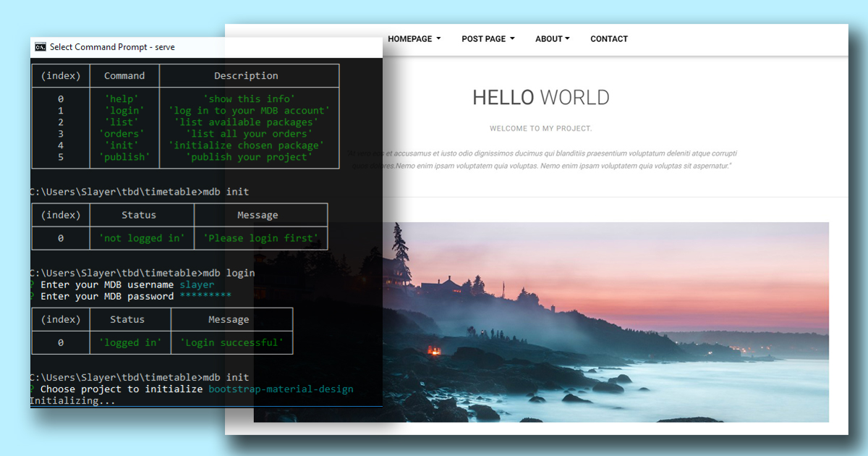Image resolution: width=868 pixels, height=456 pixels.
Task: Click the 'show this info' description
Action: (x=249, y=99)
